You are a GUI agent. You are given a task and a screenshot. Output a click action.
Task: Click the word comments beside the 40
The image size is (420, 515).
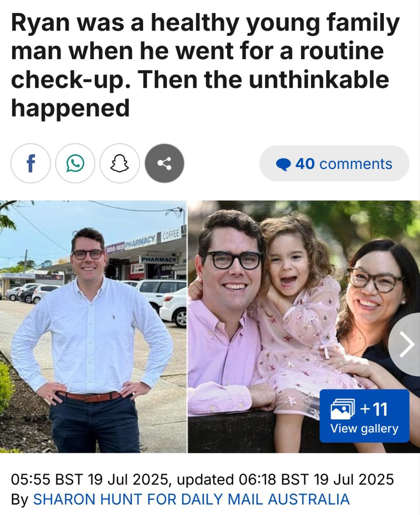pos(356,164)
